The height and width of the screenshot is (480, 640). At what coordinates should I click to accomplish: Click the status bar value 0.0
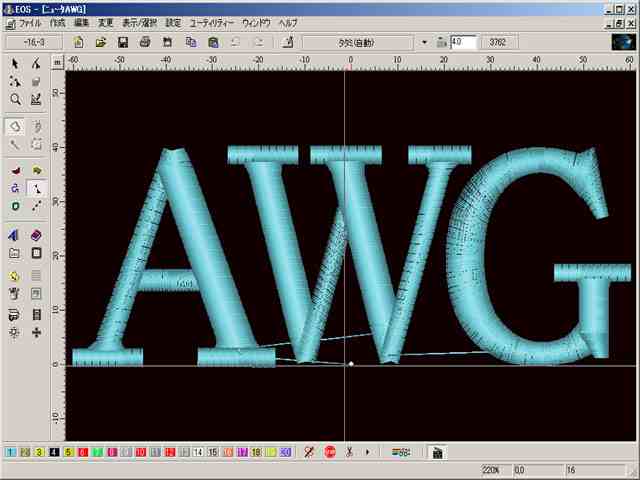(519, 470)
